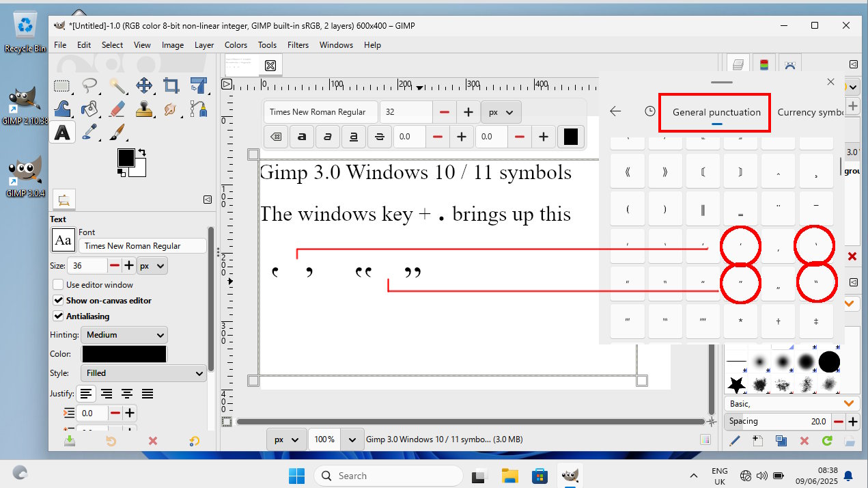Refresh brushes with the green arrow icon
This screenshot has height=488, width=868.
point(827,442)
